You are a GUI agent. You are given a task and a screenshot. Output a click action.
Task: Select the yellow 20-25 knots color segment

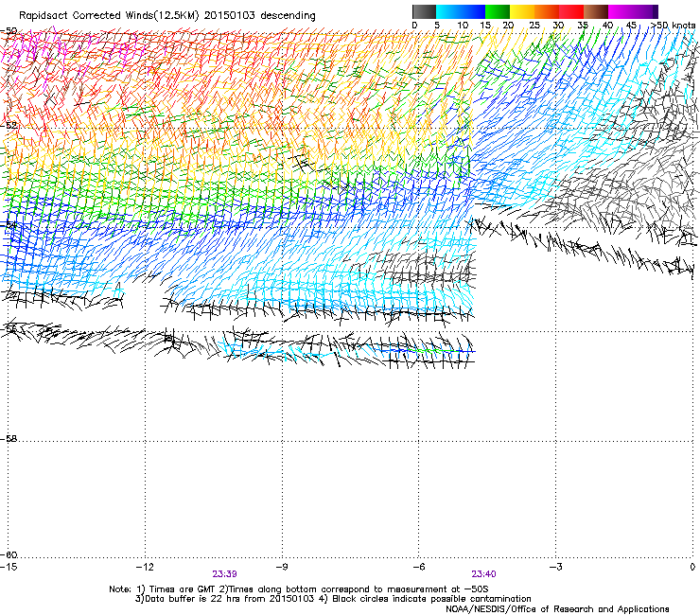(x=522, y=11)
